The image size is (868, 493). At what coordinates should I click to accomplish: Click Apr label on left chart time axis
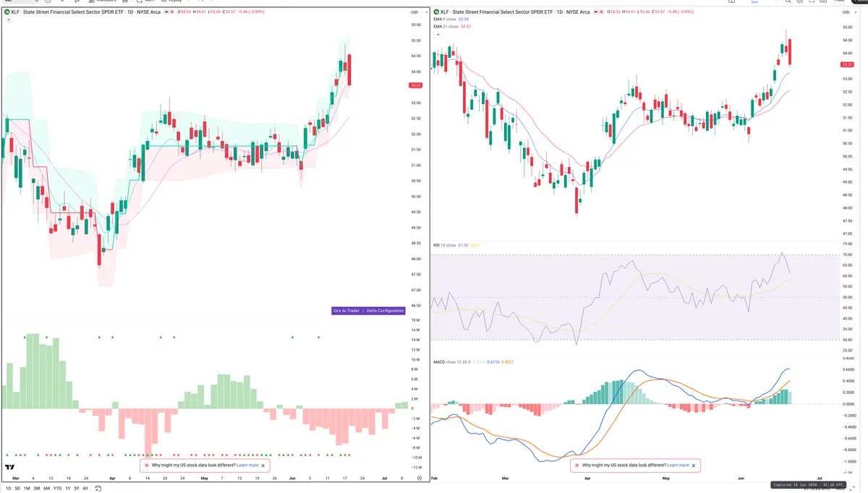[x=112, y=479]
